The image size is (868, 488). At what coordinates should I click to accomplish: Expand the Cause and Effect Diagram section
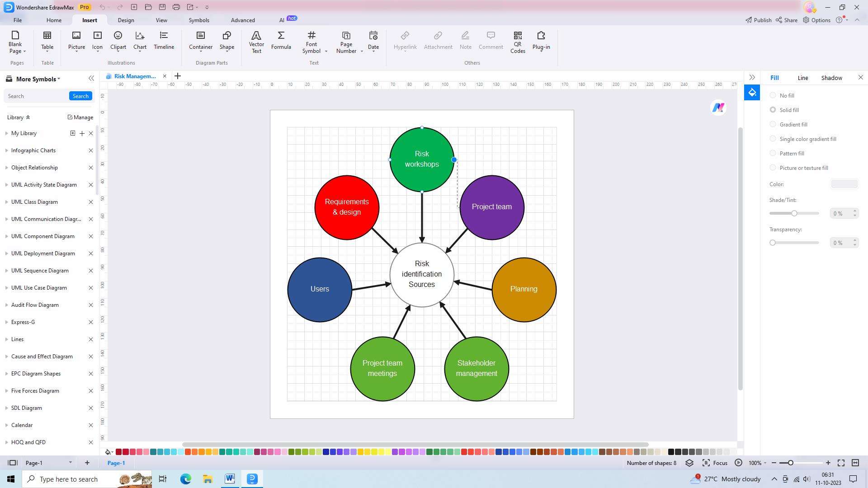6,357
